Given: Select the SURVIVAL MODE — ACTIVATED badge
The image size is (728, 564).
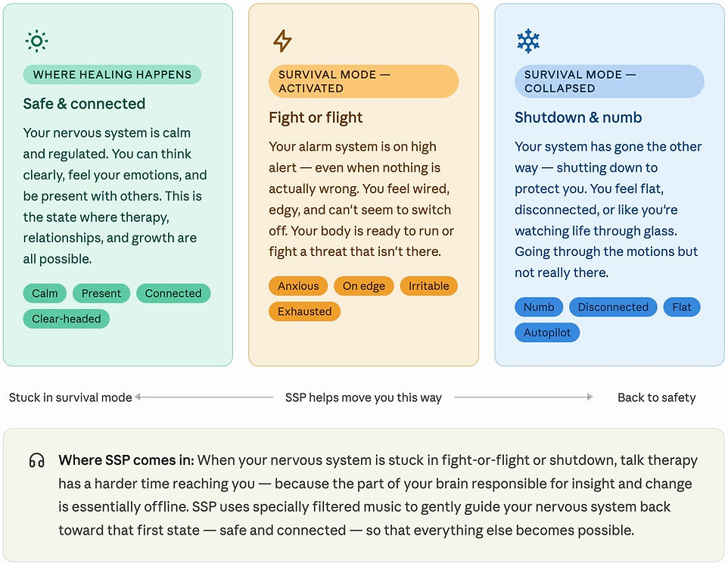Looking at the screenshot, I should [x=363, y=81].
